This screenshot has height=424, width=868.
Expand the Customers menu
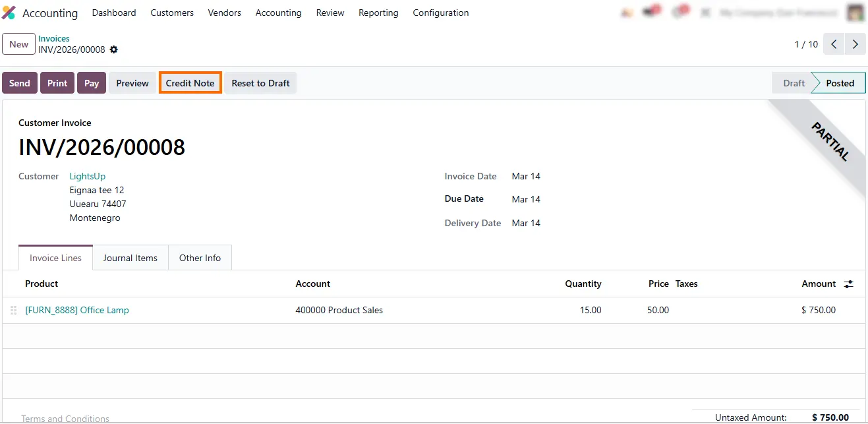click(172, 13)
